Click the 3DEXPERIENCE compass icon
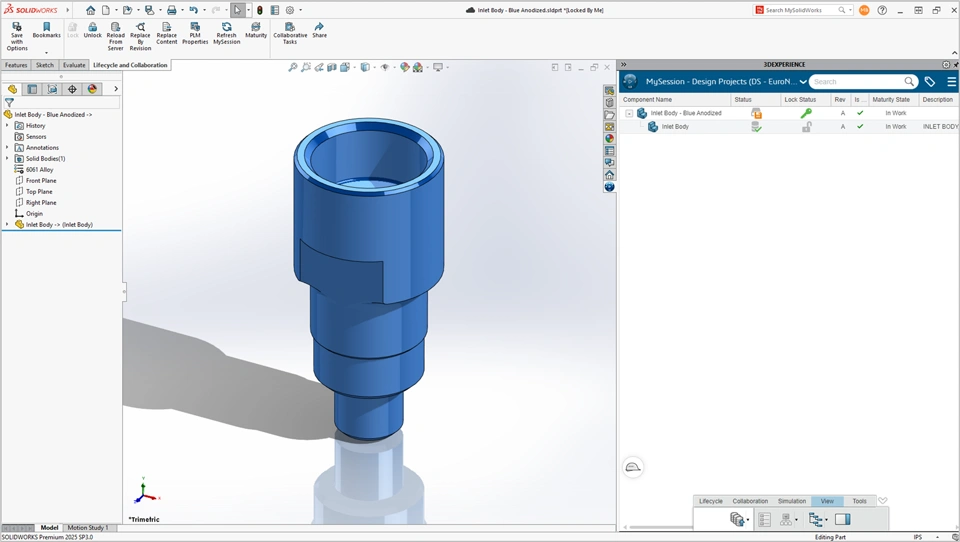Screen dimensions: 960x542 click(x=629, y=81)
